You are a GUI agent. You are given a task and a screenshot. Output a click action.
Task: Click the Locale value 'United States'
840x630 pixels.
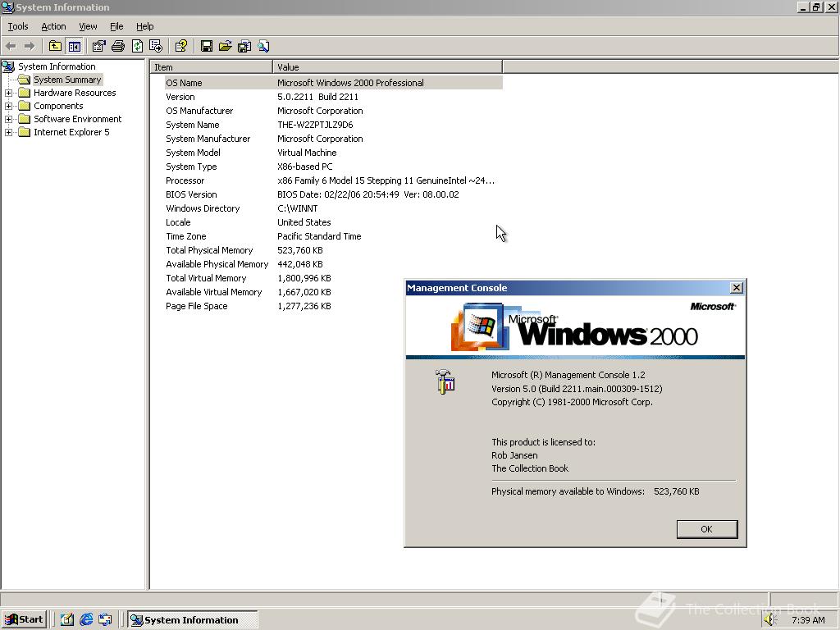[x=304, y=222]
